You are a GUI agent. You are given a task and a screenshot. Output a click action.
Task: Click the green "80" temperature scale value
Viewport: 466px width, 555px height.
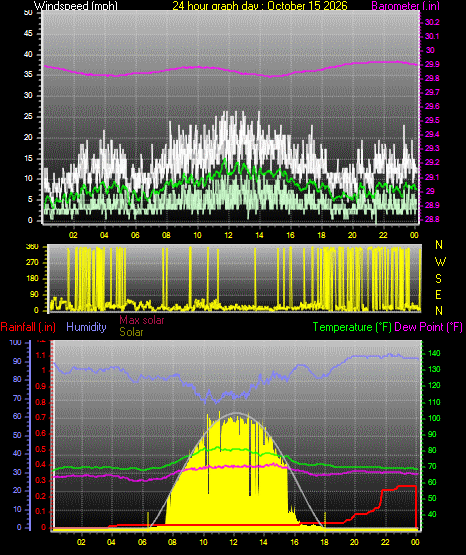[x=432, y=450]
